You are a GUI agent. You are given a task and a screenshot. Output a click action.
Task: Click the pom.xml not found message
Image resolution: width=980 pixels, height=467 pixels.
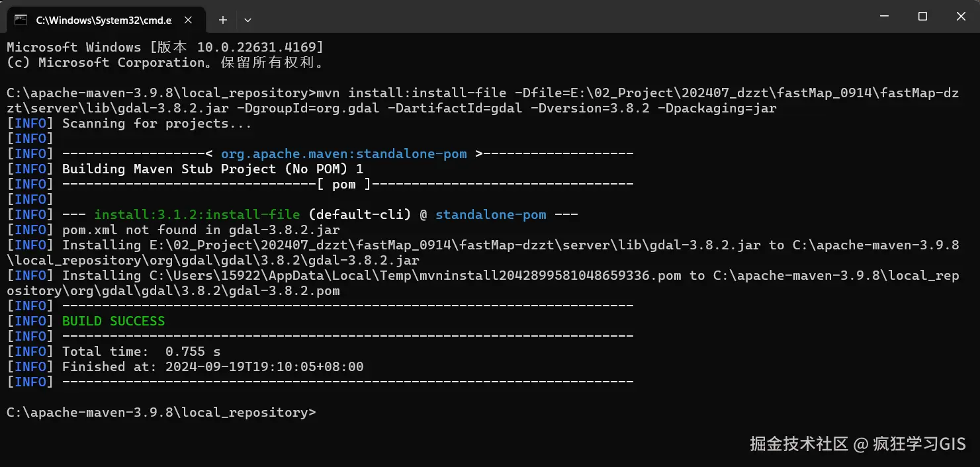(200, 230)
